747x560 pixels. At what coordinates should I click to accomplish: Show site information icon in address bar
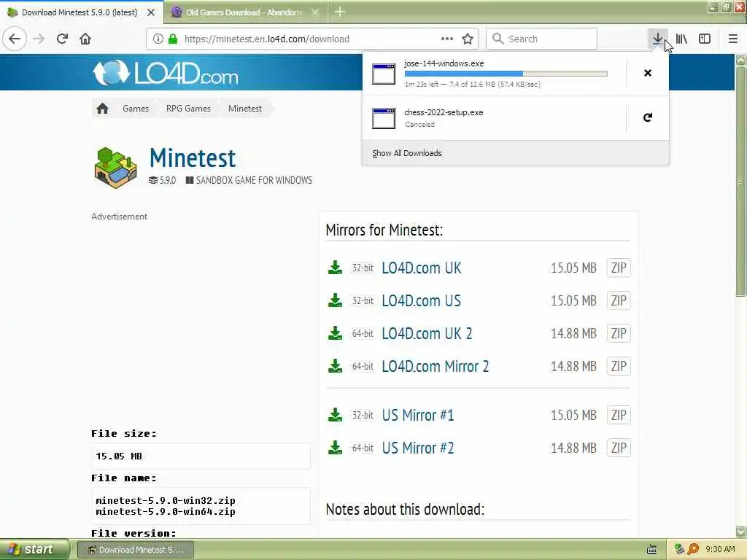pos(158,39)
